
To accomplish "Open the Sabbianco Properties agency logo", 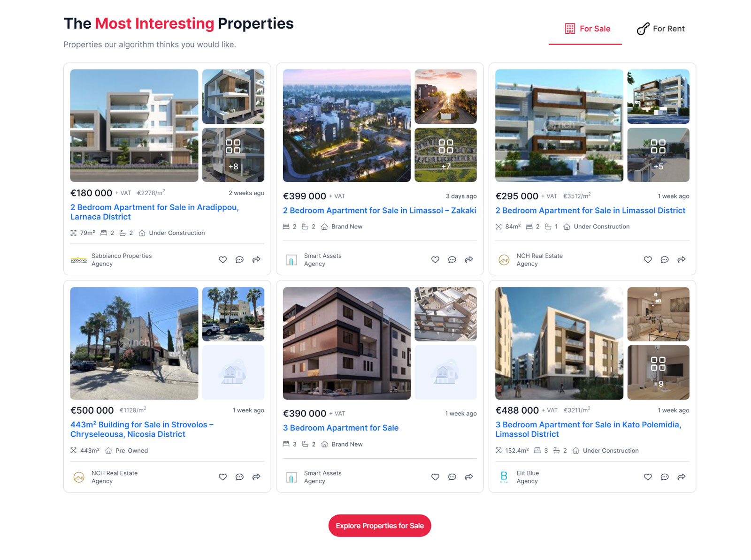I will coord(79,260).
